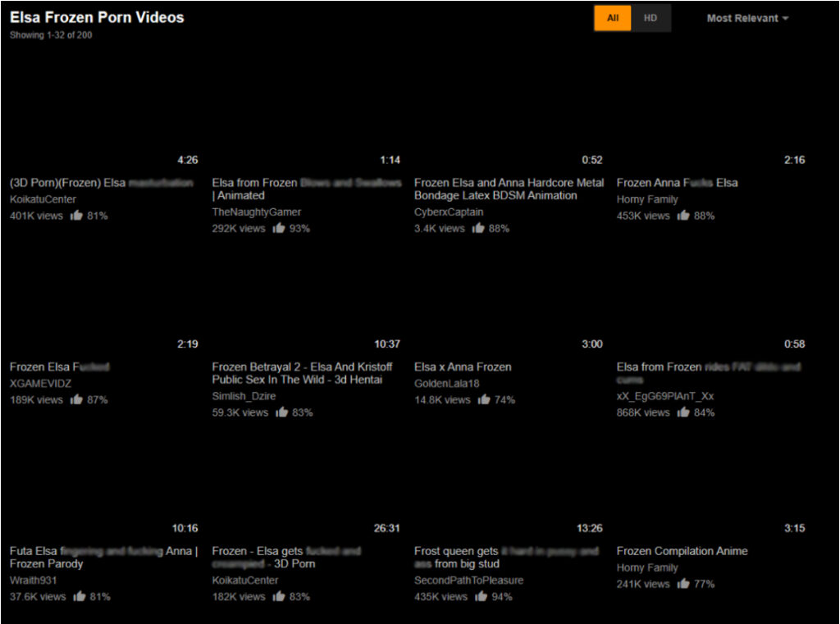
Task: Open the Most Relevant sort dropdown
Action: click(747, 18)
